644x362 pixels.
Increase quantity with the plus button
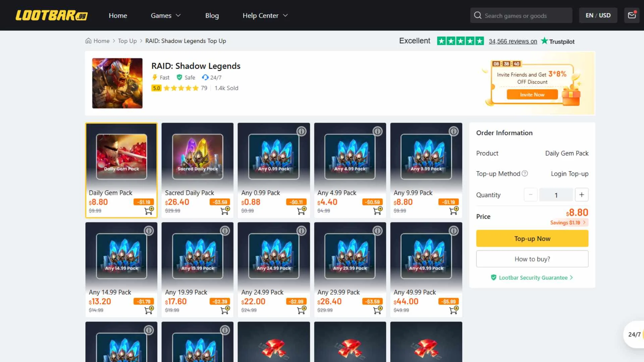(x=582, y=194)
